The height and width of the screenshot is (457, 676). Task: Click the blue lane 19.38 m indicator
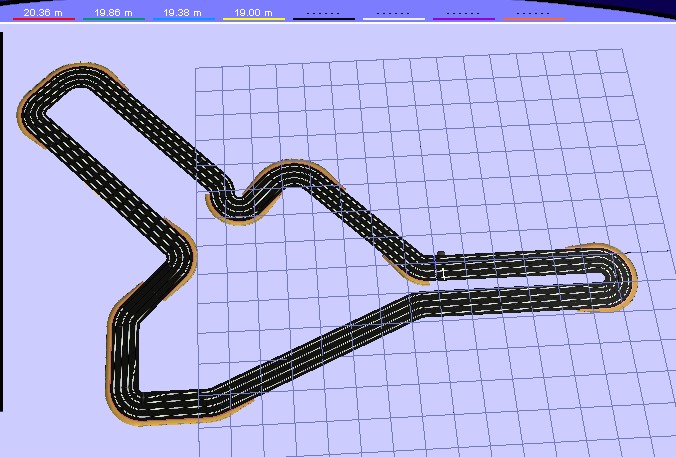[182, 14]
